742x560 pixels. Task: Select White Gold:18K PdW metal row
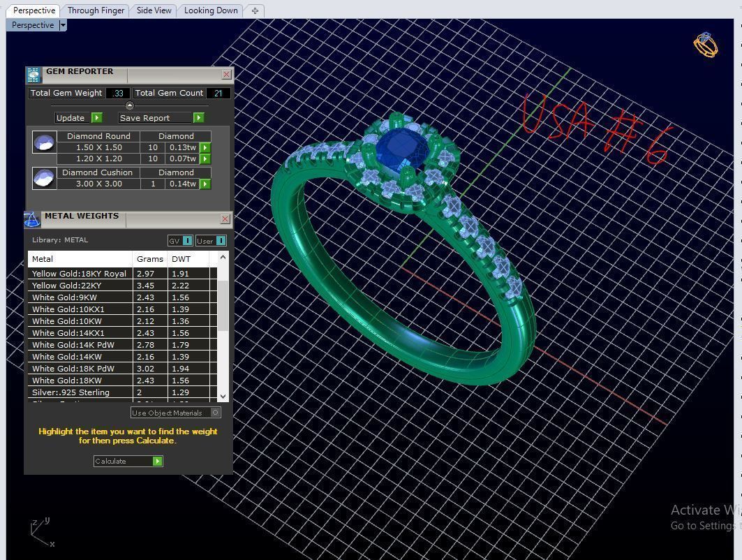(122, 368)
